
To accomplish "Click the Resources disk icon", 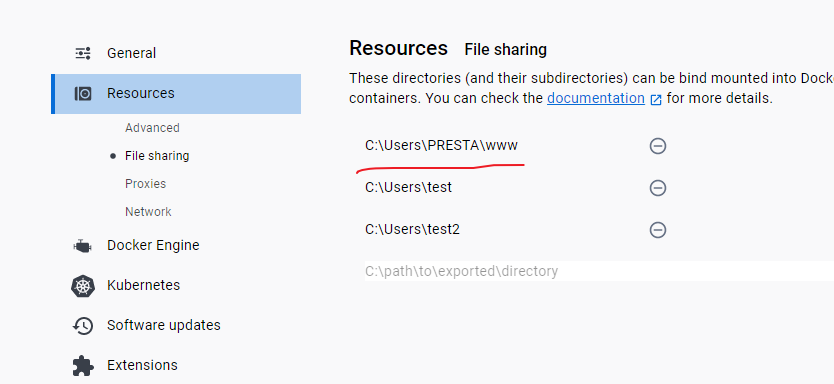I will point(83,94).
